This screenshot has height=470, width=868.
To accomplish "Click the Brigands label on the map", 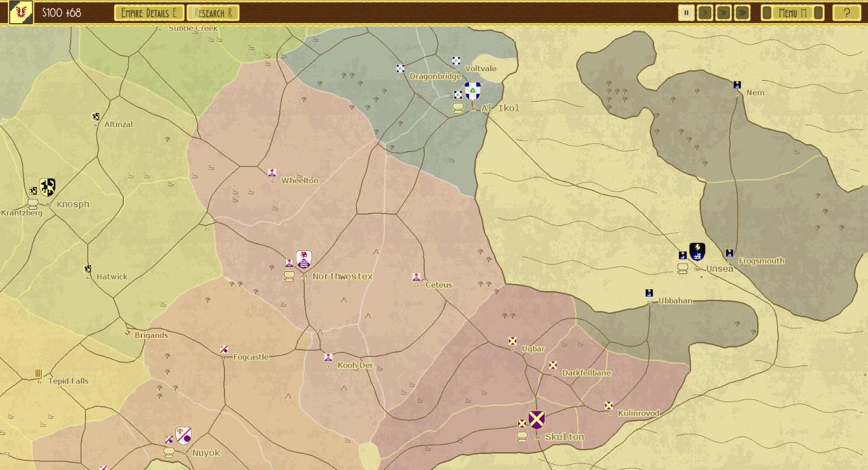I will click(151, 335).
